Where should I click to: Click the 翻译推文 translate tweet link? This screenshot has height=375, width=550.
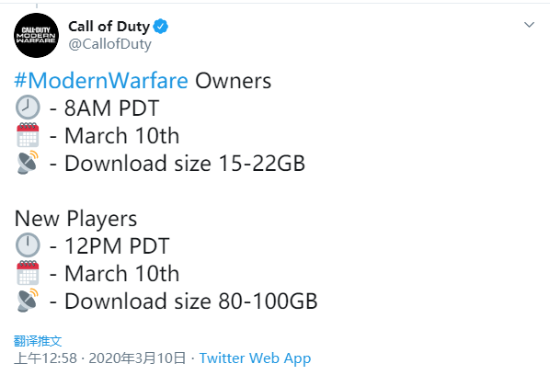[x=38, y=341]
